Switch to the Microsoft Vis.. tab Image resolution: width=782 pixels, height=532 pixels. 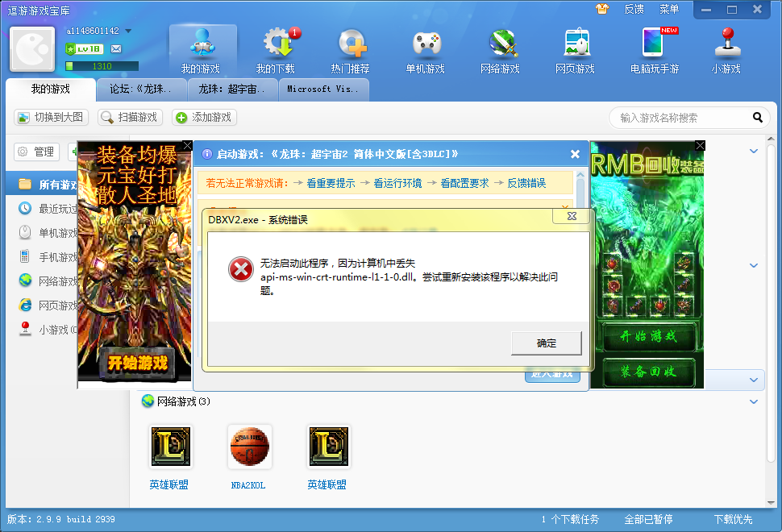coord(323,89)
